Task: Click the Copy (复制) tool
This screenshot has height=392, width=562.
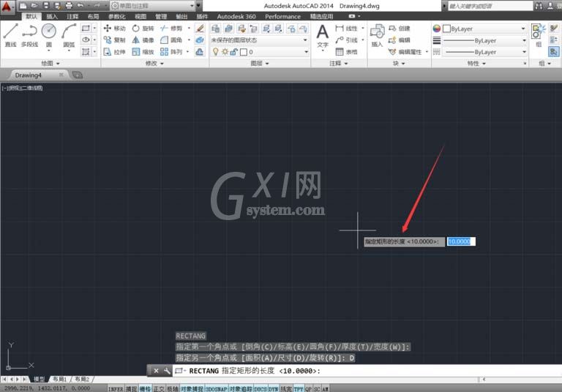Action: tap(114, 39)
